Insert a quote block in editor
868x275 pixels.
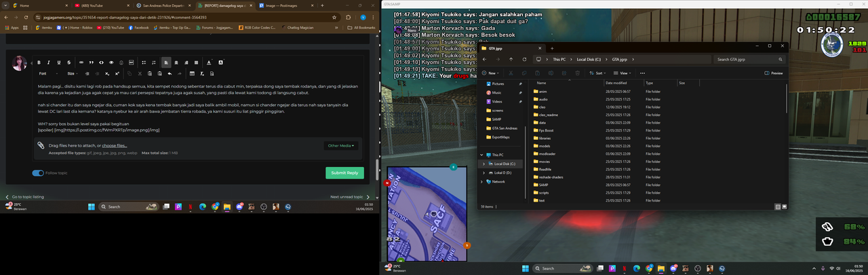click(x=92, y=62)
